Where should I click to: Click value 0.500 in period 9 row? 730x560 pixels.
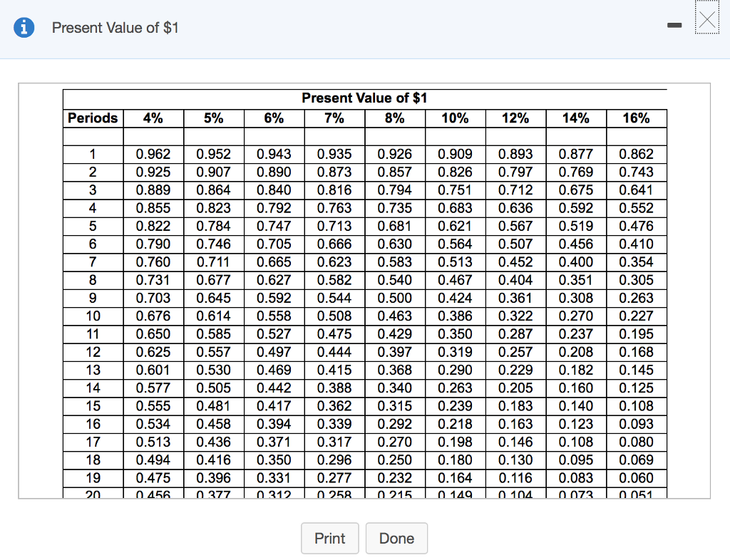click(395, 298)
